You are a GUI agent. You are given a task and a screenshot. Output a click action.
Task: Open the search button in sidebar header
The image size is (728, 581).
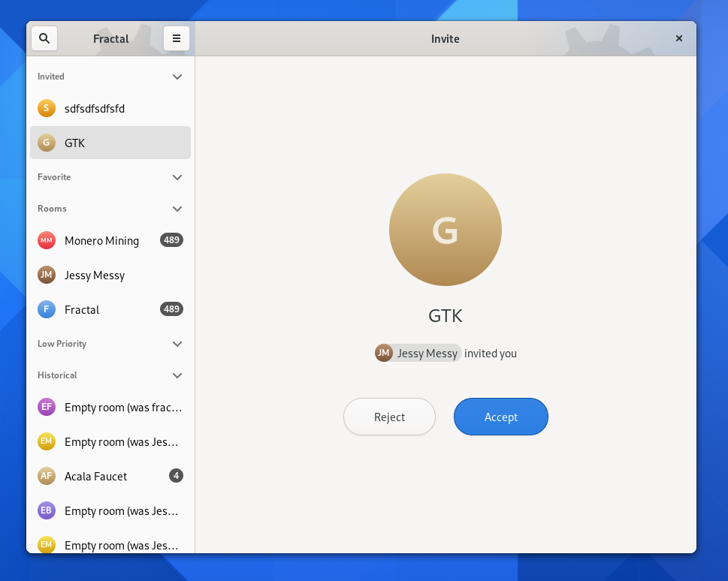[44, 38]
